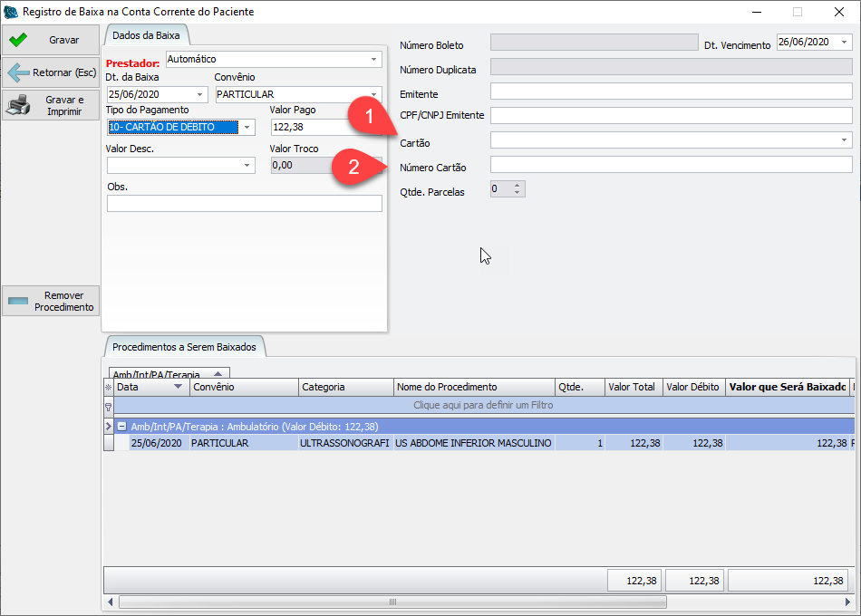Open the Cartão dropdown list
The width and height of the screenshot is (861, 616).
[x=844, y=140]
